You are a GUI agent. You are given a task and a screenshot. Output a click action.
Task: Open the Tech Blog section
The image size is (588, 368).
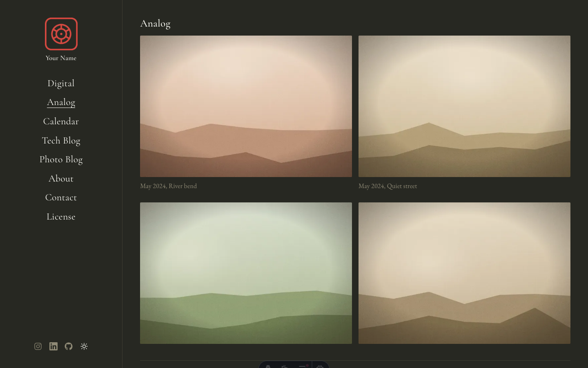click(x=61, y=141)
